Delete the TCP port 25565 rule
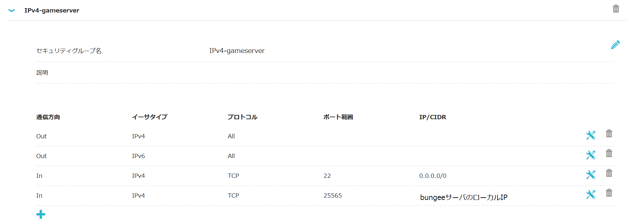The width and height of the screenshot is (644, 222). coord(609,193)
